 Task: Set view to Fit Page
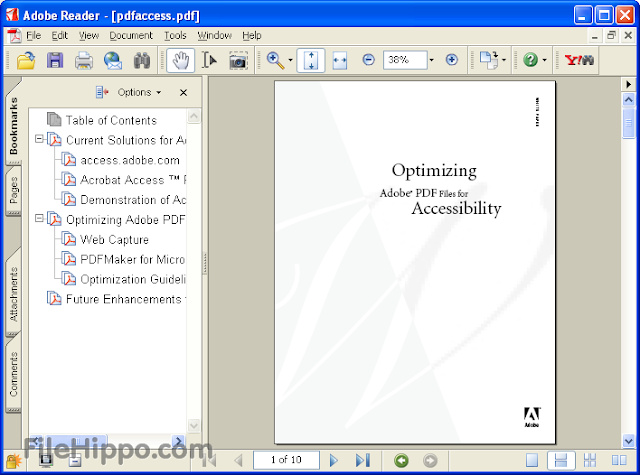[x=311, y=60]
